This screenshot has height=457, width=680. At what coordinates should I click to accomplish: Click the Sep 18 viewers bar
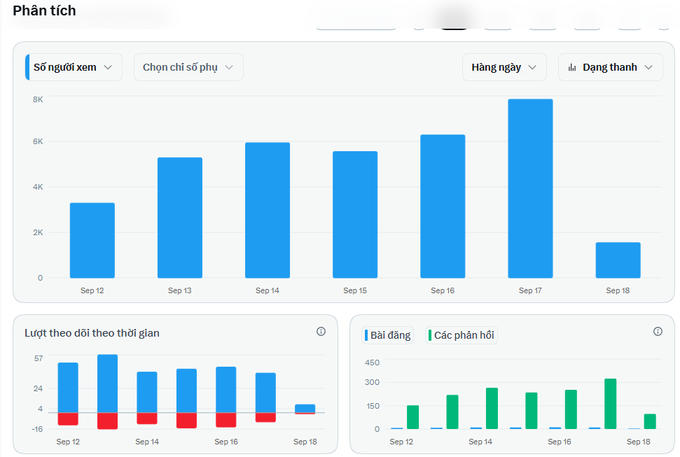pyautogui.click(x=618, y=260)
